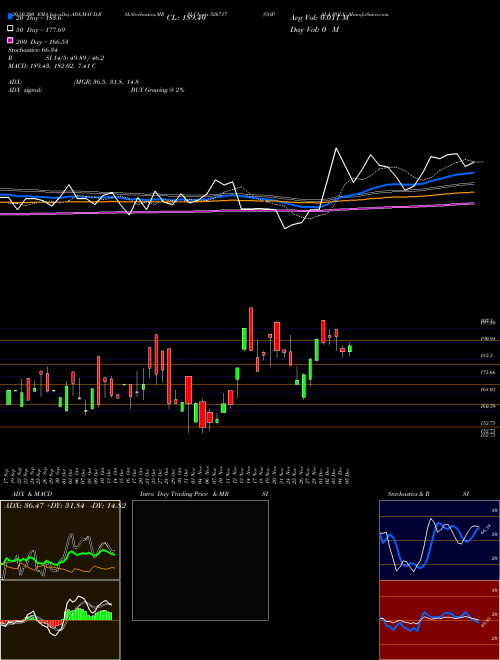The width and height of the screenshot is (500, 660).
Task: Click the 'ADX: 36.47 +DY: 31.84' readout
Action: point(43,506)
